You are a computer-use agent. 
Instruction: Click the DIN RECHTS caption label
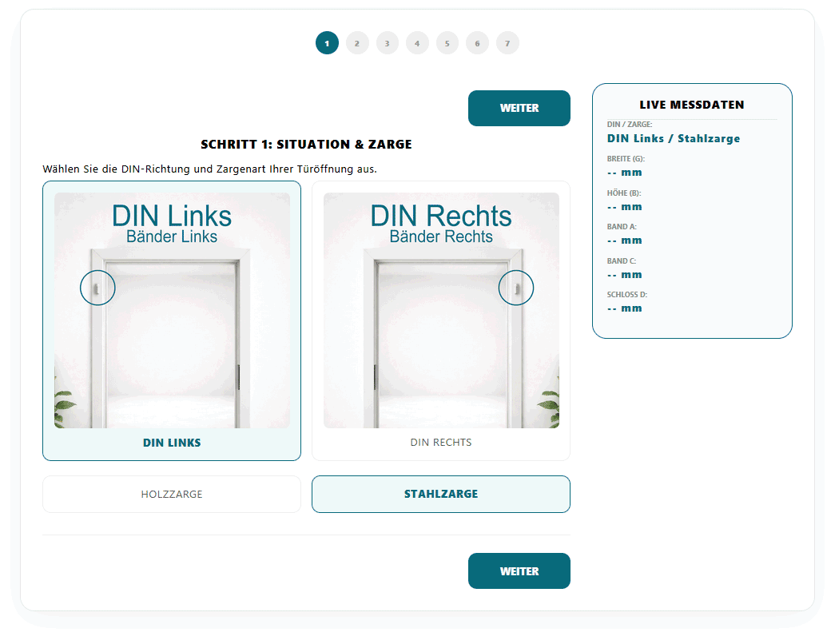pos(441,443)
